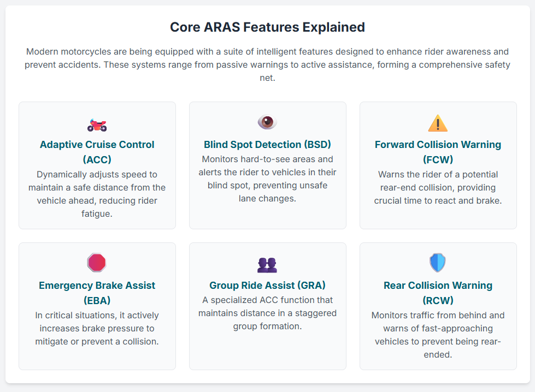Click the motorcycle icon above Adaptive Cruise Control

[97, 125]
